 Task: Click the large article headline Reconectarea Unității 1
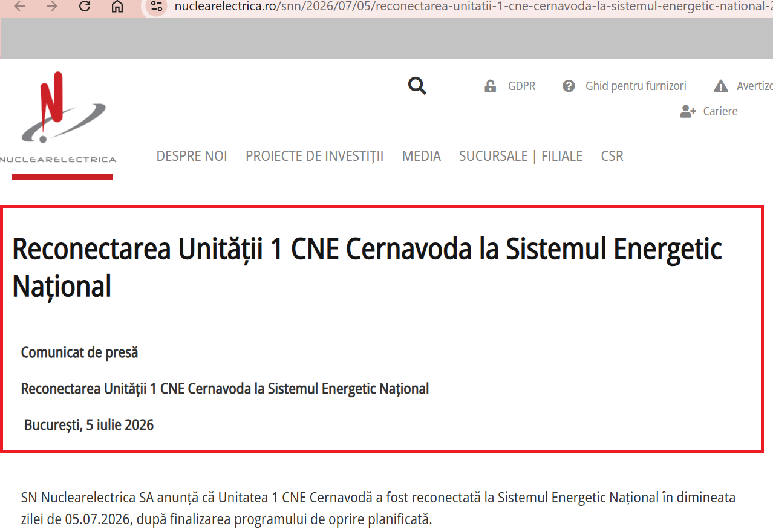coord(367,268)
